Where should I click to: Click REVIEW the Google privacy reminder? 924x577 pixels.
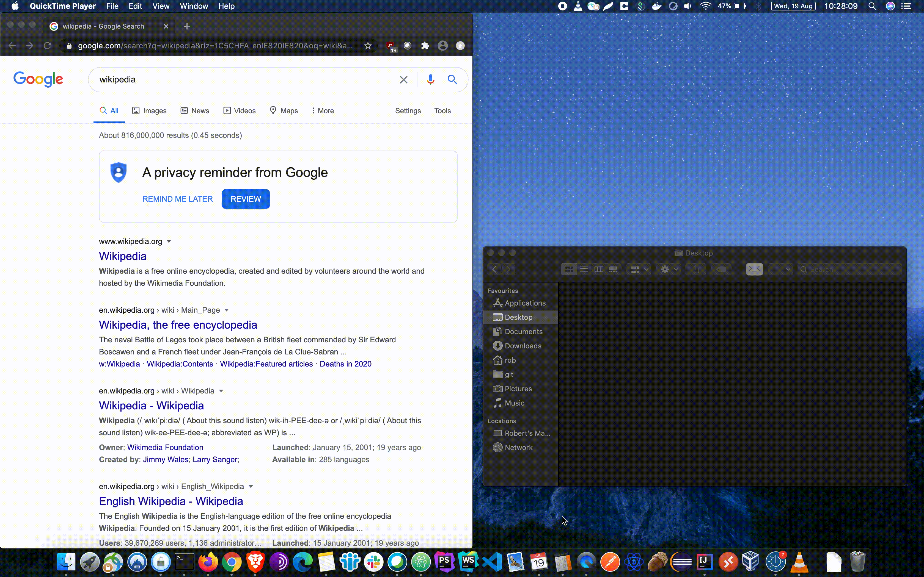pyautogui.click(x=246, y=199)
